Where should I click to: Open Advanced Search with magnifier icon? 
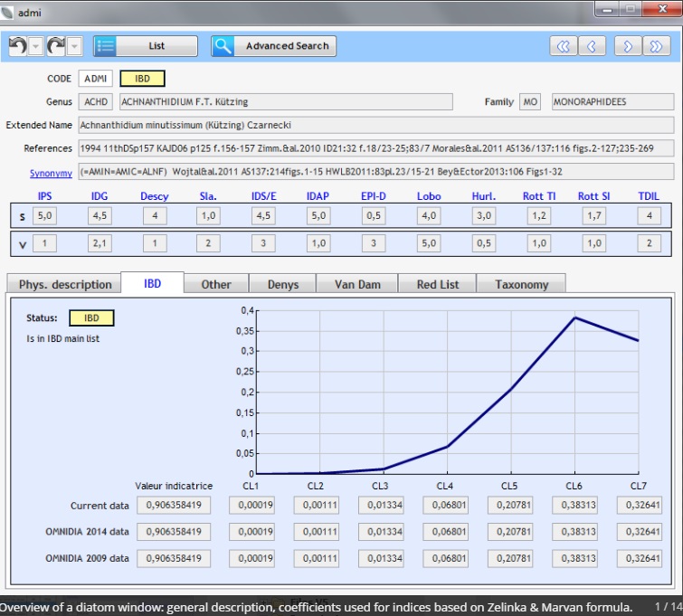tap(274, 46)
